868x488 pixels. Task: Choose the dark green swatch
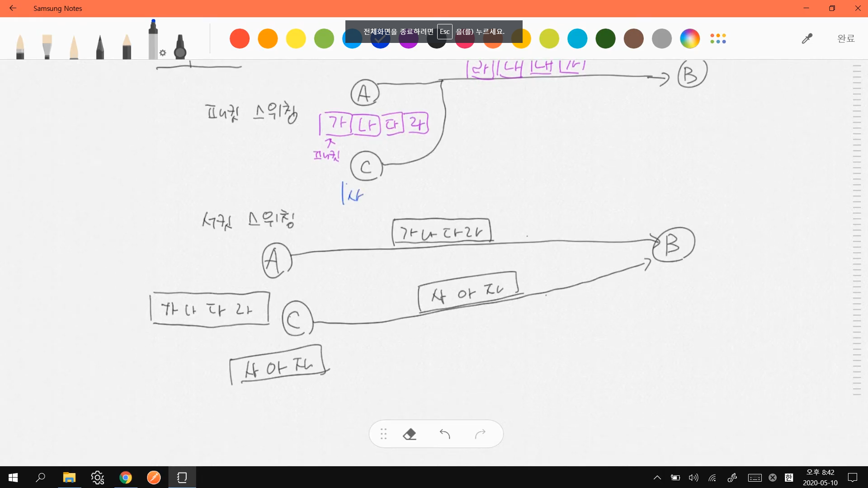pos(605,38)
